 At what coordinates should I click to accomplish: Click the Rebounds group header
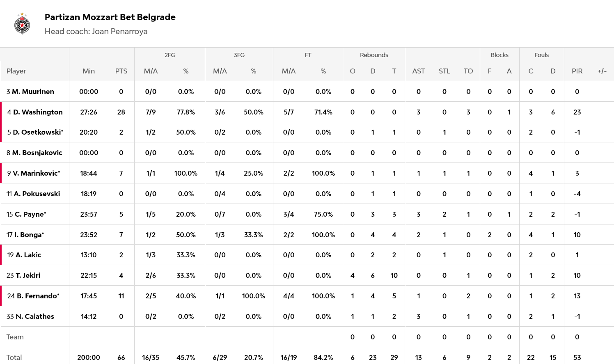coord(374,55)
